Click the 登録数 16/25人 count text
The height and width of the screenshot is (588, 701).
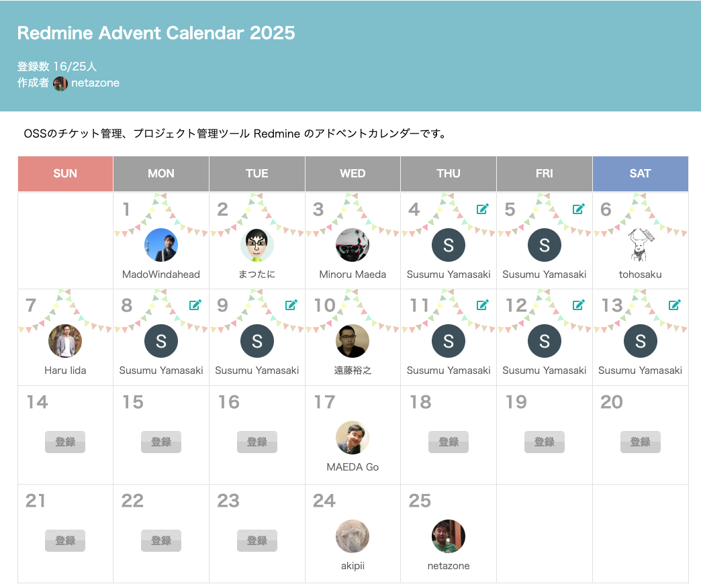(x=57, y=66)
